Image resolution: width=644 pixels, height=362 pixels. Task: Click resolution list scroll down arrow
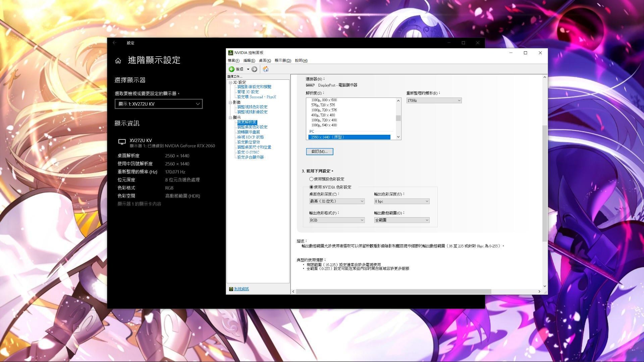[398, 137]
